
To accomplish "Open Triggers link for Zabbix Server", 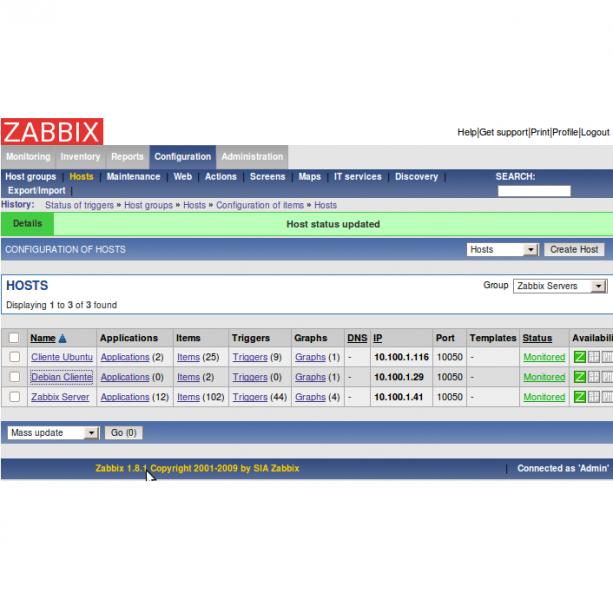I will pyautogui.click(x=250, y=397).
